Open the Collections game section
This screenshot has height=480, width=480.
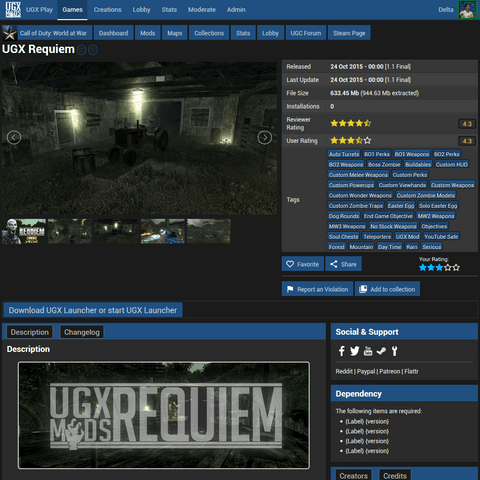(x=209, y=33)
